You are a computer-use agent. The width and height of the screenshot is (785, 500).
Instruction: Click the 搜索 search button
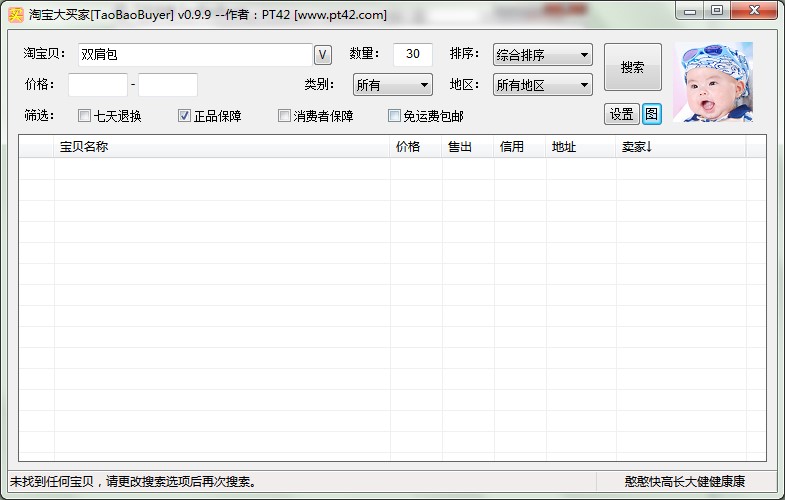[x=633, y=67]
